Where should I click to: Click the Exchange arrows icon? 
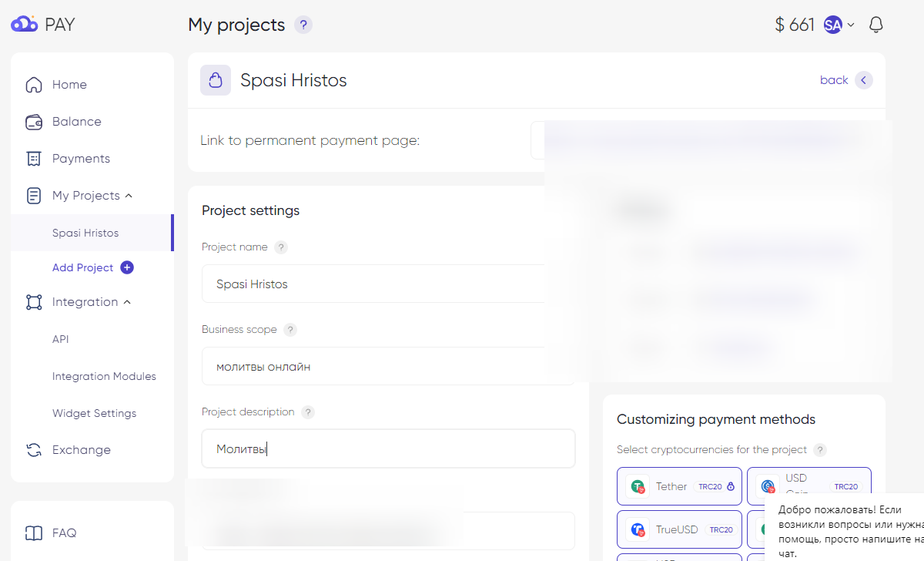tap(34, 450)
